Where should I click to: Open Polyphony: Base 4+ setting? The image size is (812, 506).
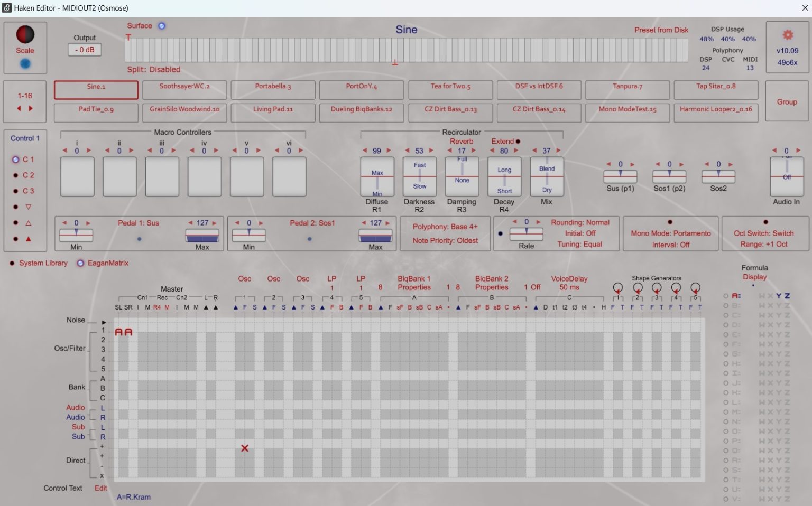(x=445, y=227)
